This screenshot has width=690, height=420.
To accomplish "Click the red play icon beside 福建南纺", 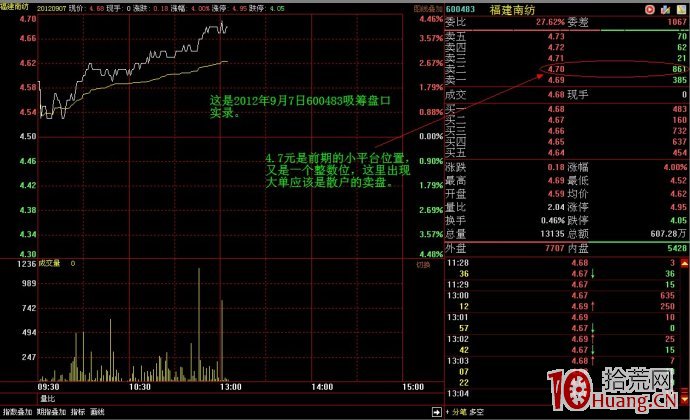I will [x=650, y=9].
